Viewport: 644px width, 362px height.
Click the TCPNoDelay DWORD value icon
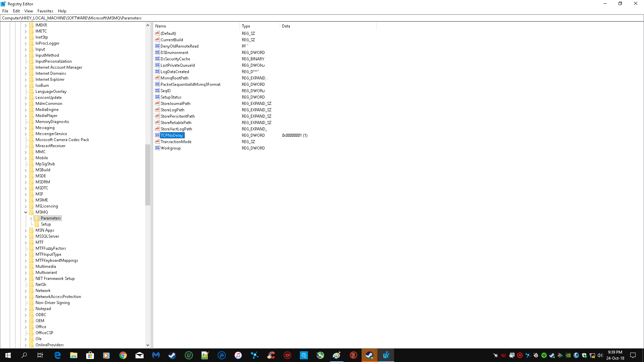point(157,135)
